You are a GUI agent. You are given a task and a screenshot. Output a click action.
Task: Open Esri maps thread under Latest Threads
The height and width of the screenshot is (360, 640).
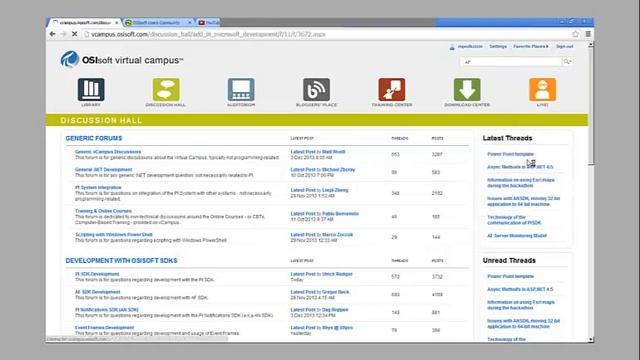(521, 183)
